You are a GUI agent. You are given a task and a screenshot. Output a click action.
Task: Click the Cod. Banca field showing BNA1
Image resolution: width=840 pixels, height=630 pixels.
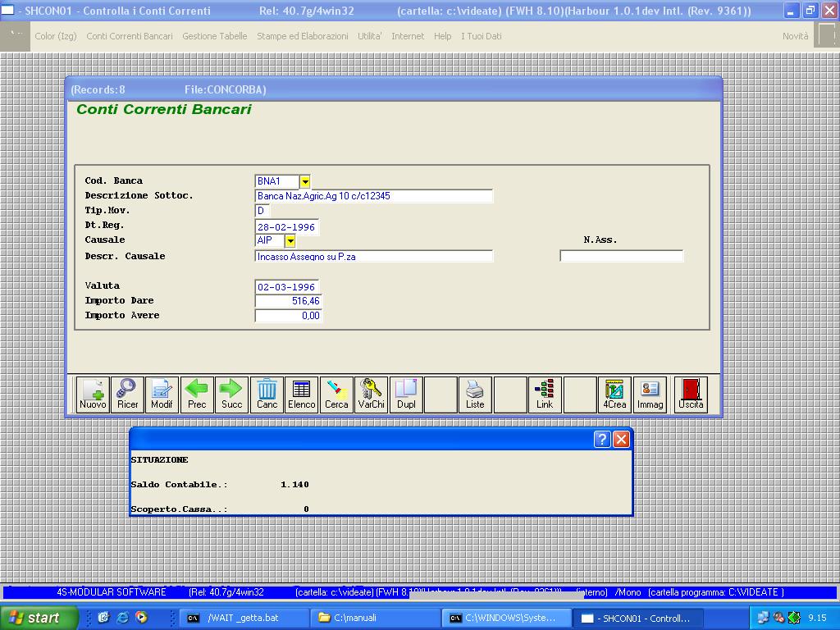[x=277, y=181]
